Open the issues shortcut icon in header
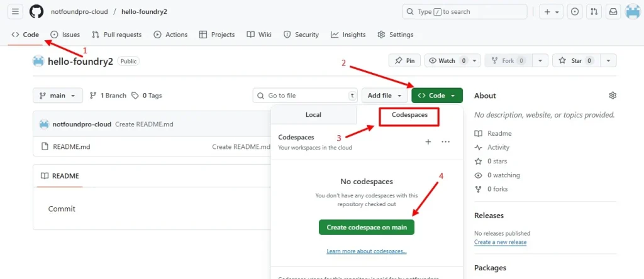This screenshot has height=279, width=644. pyautogui.click(x=575, y=12)
